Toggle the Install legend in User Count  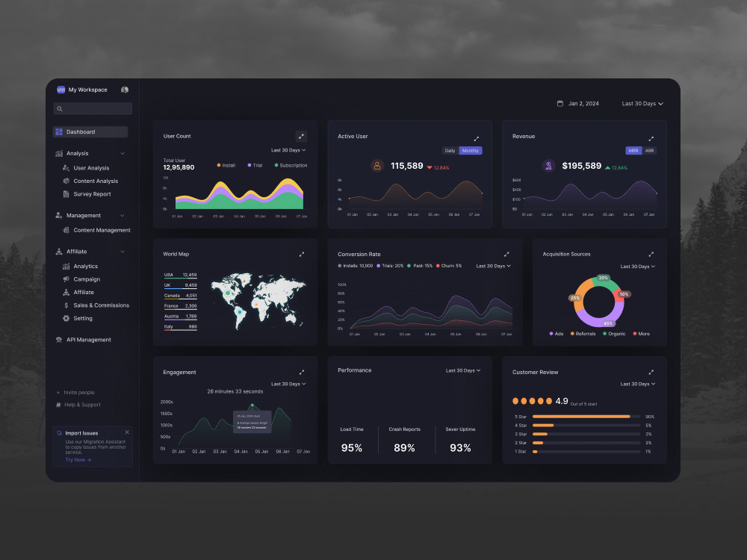226,165
